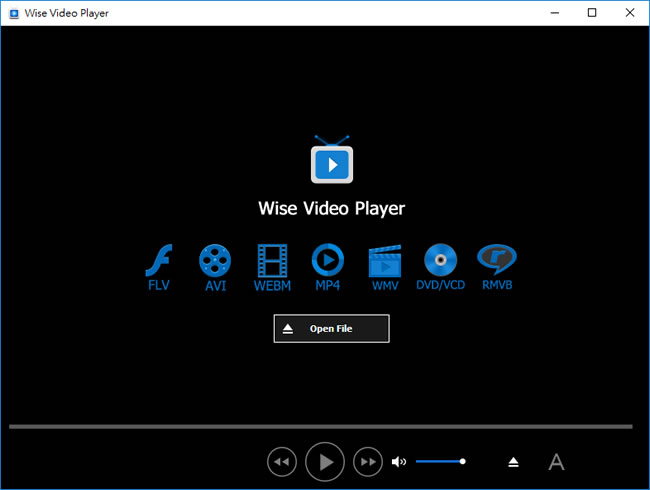This screenshot has width=650, height=490.
Task: Click the Wise Video Player TV logo
Action: tap(331, 160)
